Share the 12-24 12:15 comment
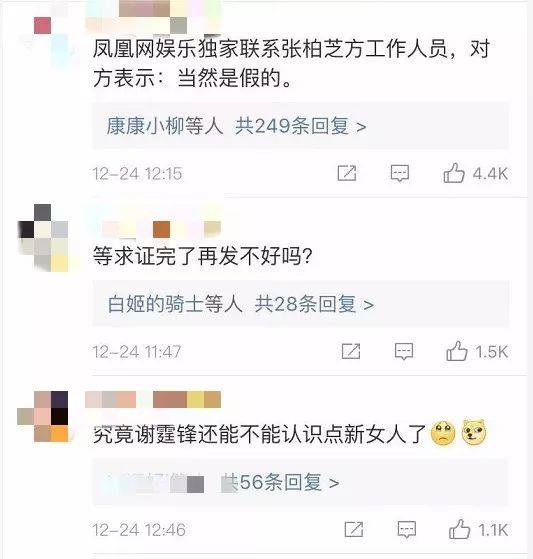The image size is (533, 559). pos(347,173)
